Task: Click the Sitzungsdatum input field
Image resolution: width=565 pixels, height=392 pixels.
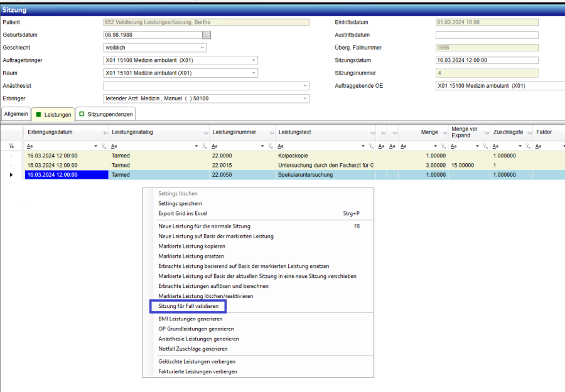Action: [x=487, y=61]
